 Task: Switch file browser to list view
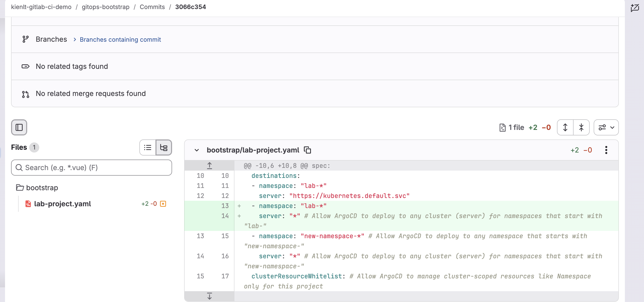point(148,147)
